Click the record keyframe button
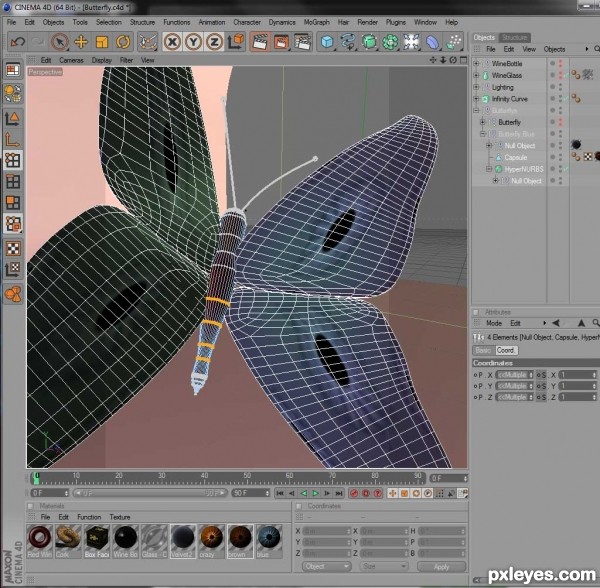Image resolution: width=600 pixels, height=588 pixels. tap(354, 493)
